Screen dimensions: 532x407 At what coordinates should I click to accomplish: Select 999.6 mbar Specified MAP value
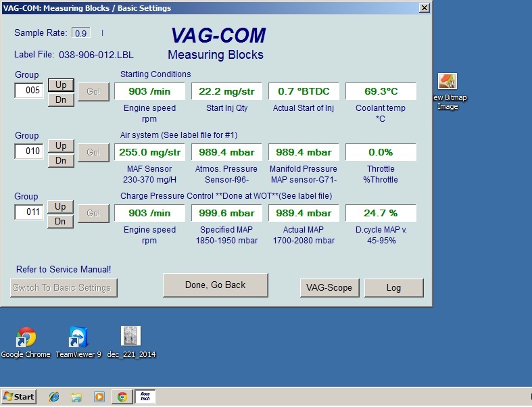coord(226,213)
